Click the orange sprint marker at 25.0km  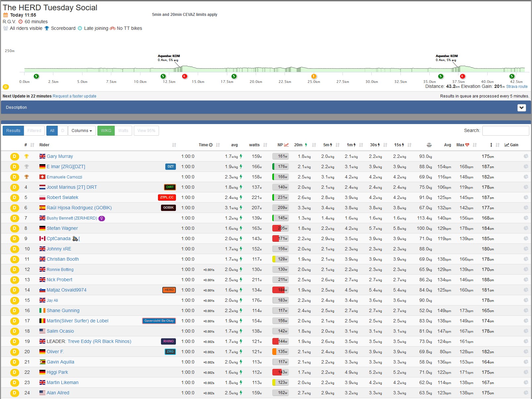314,76
